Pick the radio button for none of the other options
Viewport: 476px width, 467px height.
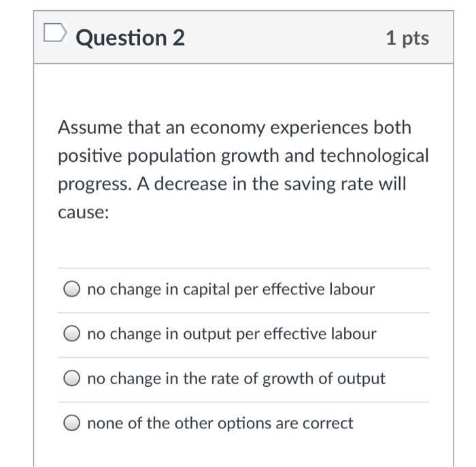coord(72,423)
